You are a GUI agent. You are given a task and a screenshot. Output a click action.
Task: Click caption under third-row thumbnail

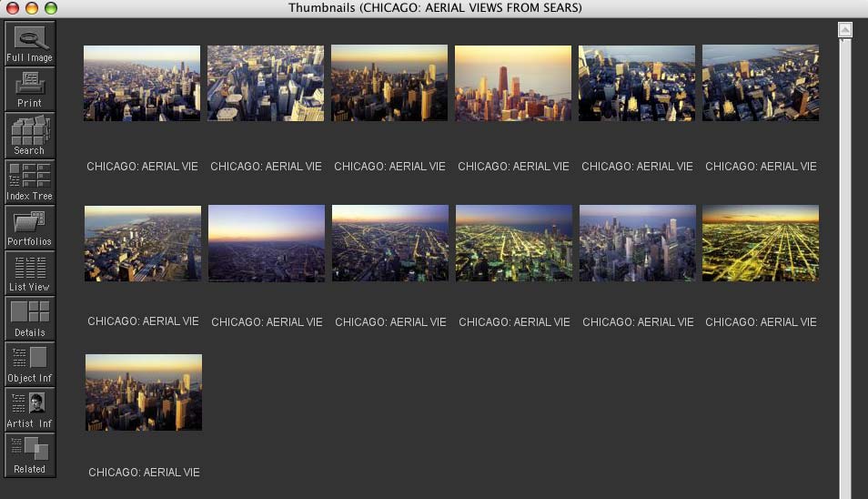tap(144, 473)
